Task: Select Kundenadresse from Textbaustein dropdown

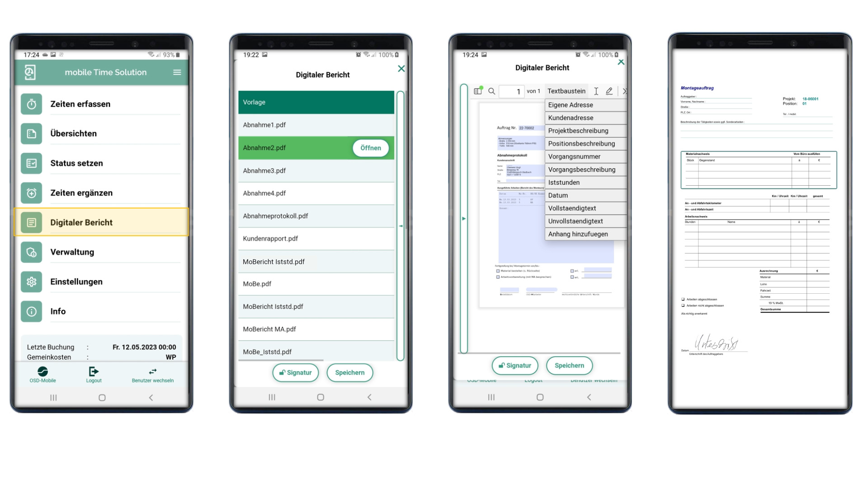Action: tap(571, 117)
